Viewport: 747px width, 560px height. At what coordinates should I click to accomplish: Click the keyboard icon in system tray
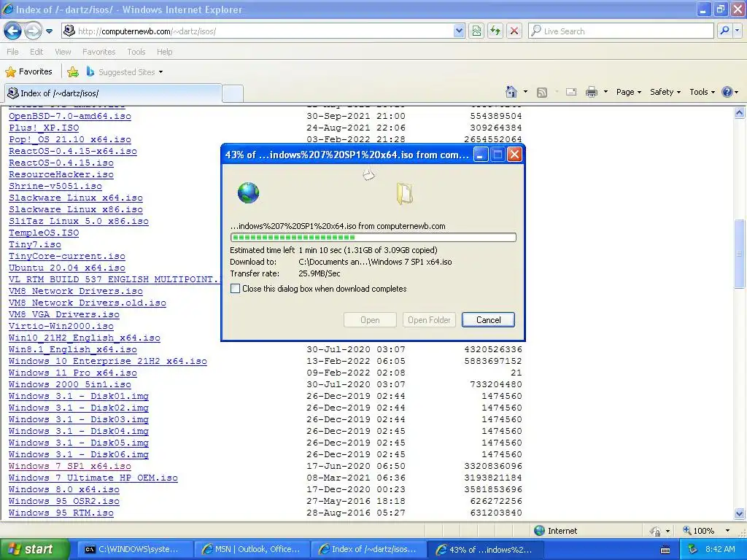click(x=665, y=550)
